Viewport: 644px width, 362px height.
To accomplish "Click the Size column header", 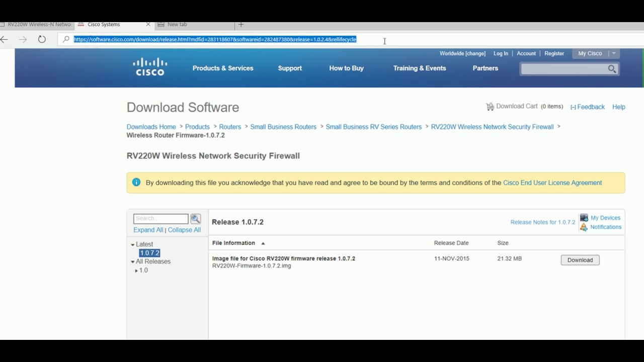I will (x=503, y=243).
